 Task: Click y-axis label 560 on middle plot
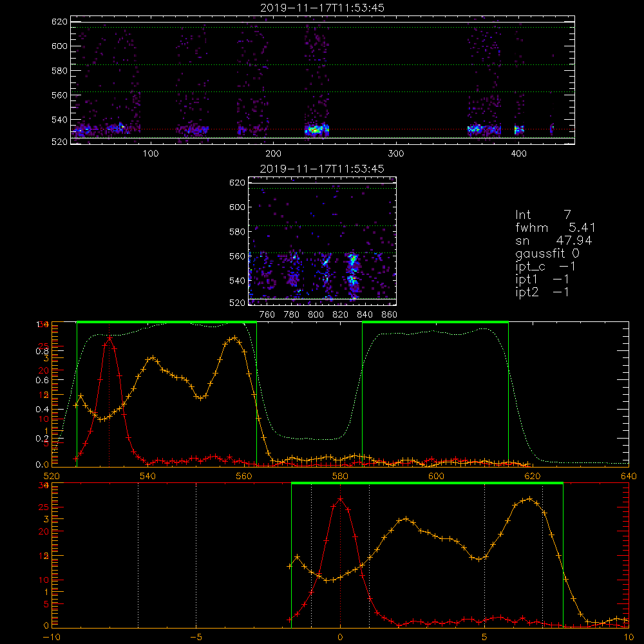coord(237,256)
